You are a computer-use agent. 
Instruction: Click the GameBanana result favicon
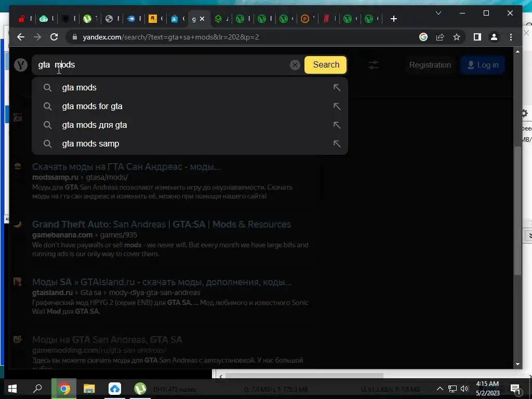(x=18, y=224)
